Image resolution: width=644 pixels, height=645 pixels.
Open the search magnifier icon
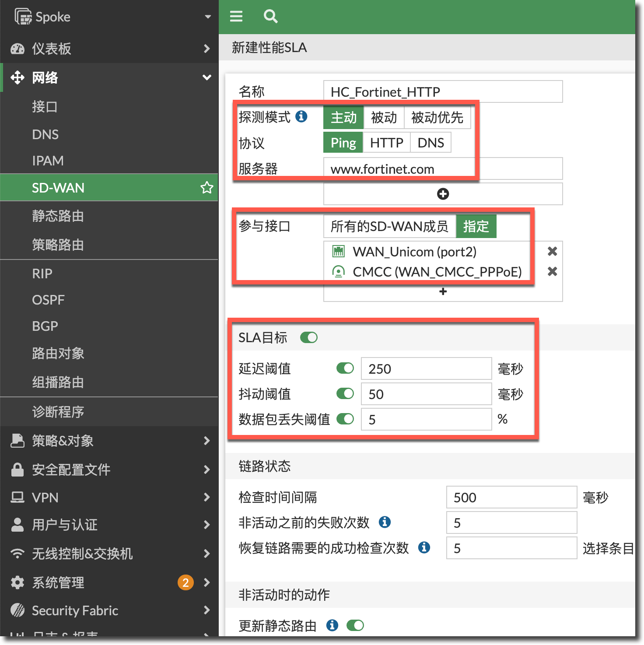tap(270, 17)
